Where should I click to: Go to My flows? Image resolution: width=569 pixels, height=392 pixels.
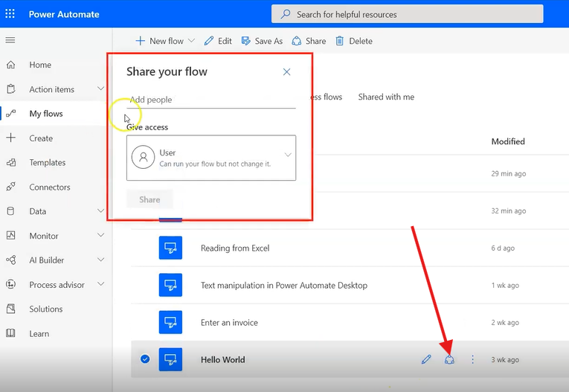[x=46, y=114]
